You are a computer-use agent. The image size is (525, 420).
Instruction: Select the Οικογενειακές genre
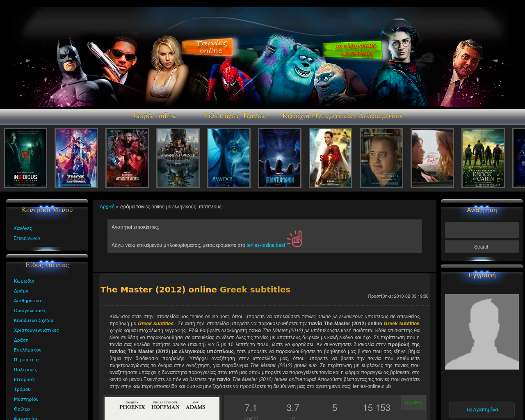click(30, 310)
